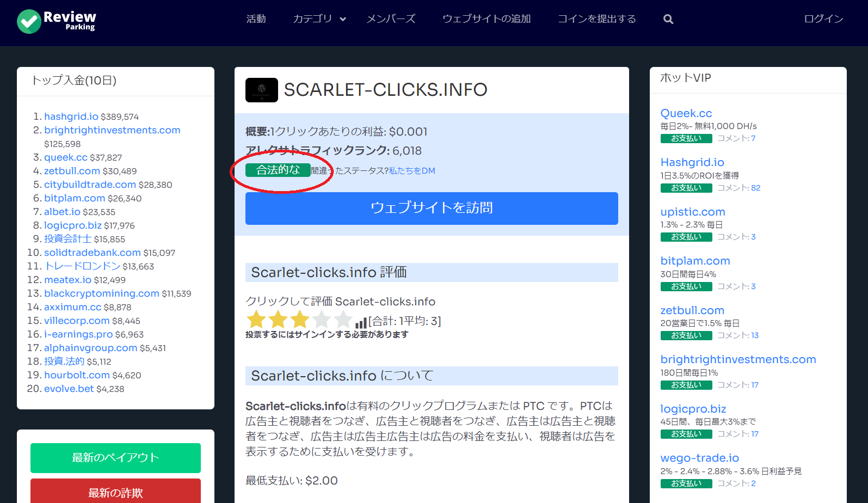868x503 pixels.
Task: Open brightrightinvestments.com in the Hot VIP panel
Action: click(738, 359)
